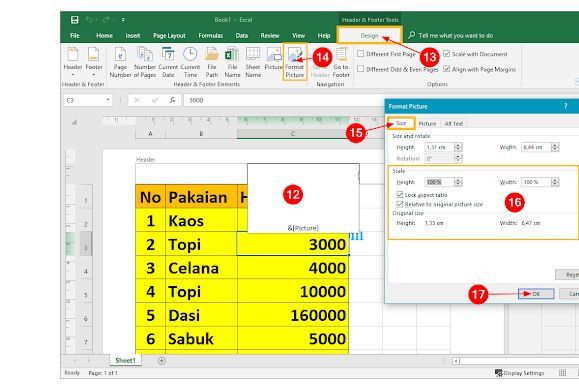Click the Height spinner arrows under Size

[458, 147]
